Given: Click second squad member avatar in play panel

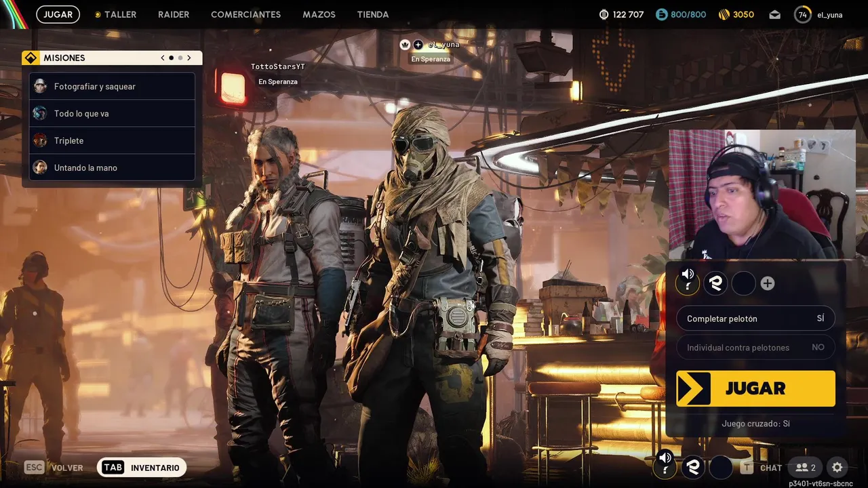Looking at the screenshot, I should click(x=715, y=283).
